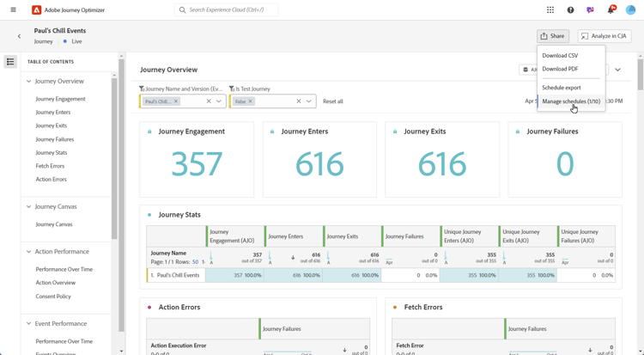Go to Action Errors in contents
Image resolution: width=644 pixels, height=355 pixels.
[51, 180]
